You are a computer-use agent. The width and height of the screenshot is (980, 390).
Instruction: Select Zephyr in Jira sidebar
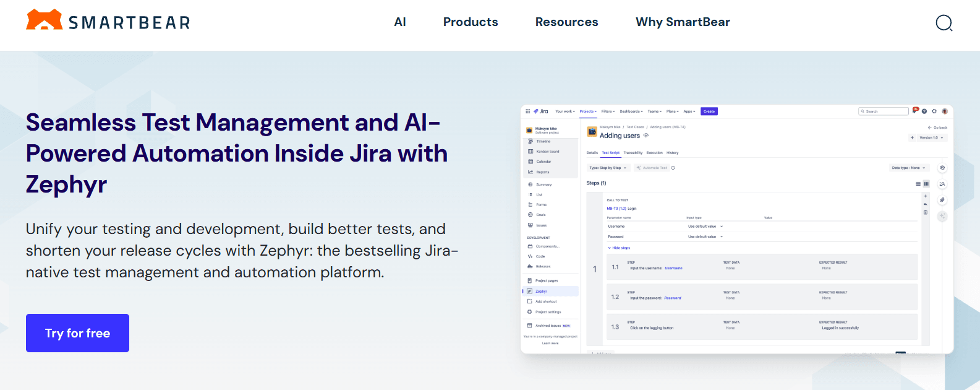tap(551, 291)
